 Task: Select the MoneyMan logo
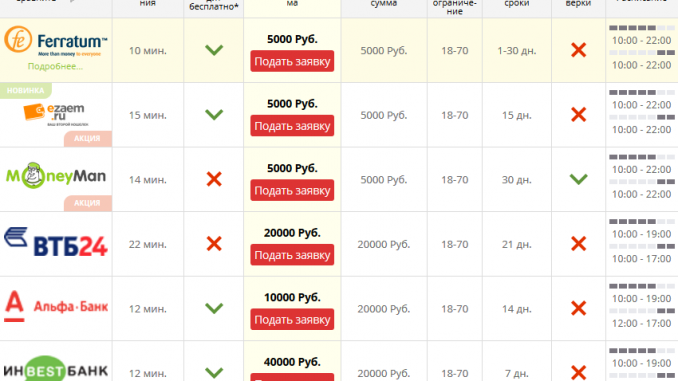point(56,176)
